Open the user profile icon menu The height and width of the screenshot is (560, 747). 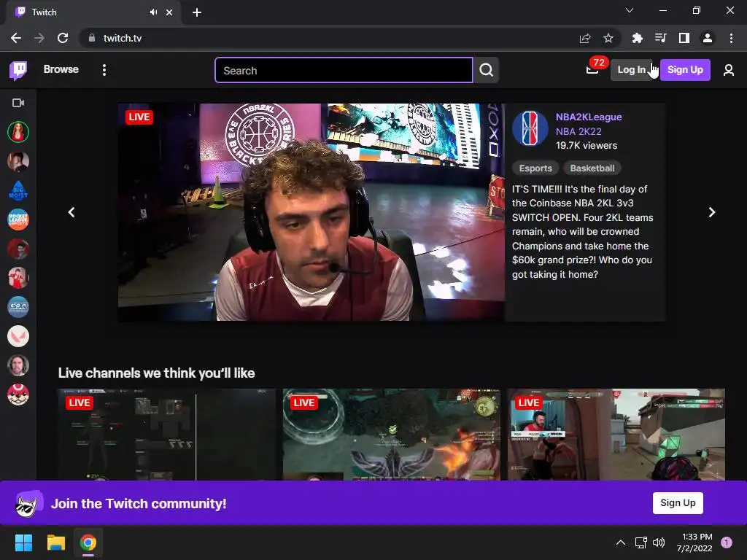[729, 70]
